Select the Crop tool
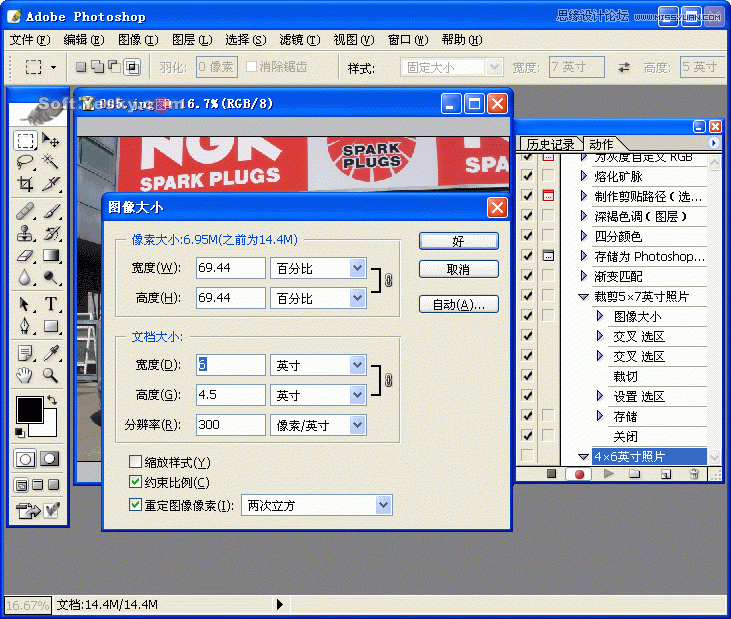 pyautogui.click(x=25, y=184)
